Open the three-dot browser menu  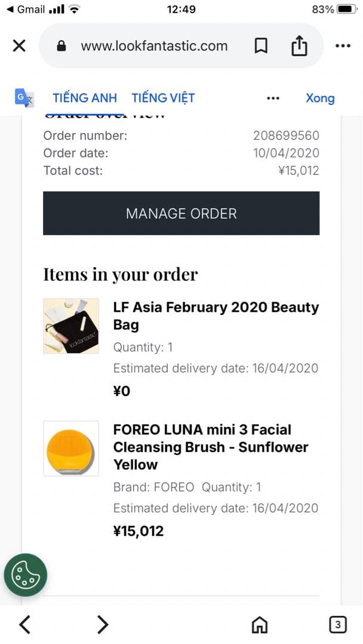[343, 45]
